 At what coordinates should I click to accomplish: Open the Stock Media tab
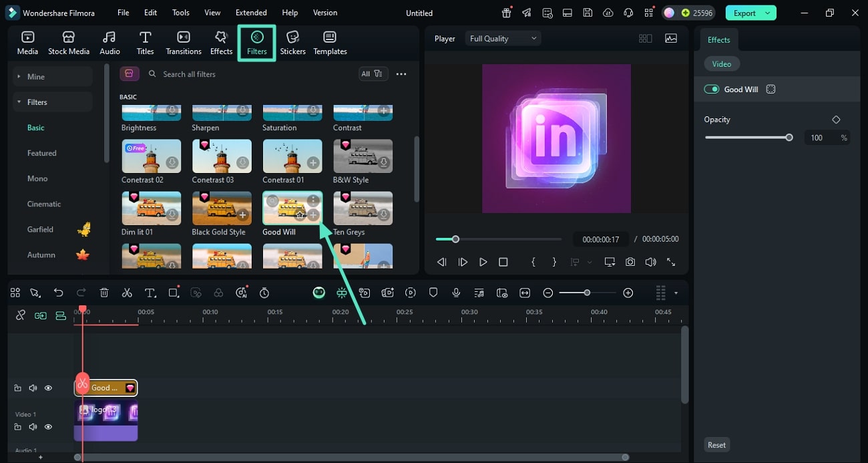tap(69, 43)
